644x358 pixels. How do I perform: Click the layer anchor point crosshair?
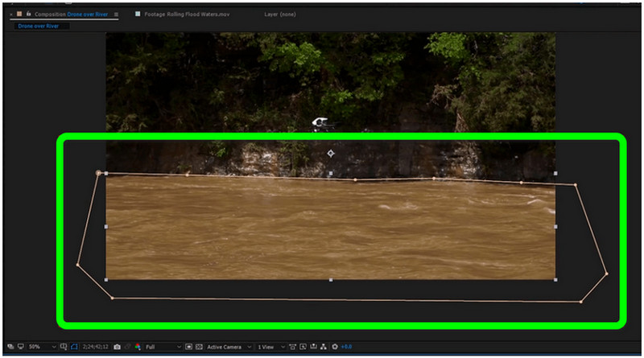(330, 153)
